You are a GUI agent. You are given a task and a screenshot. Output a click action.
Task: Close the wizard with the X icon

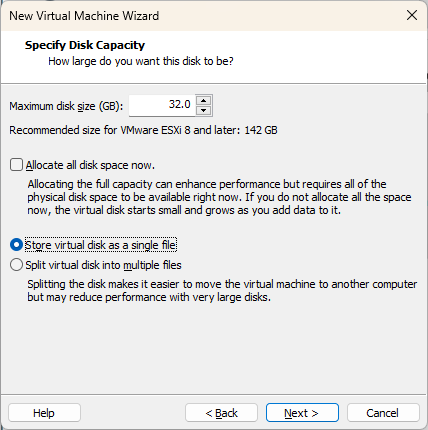point(412,15)
